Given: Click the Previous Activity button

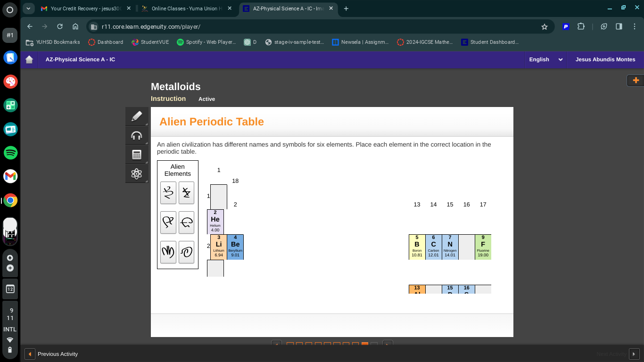Looking at the screenshot, I should 51,354.
